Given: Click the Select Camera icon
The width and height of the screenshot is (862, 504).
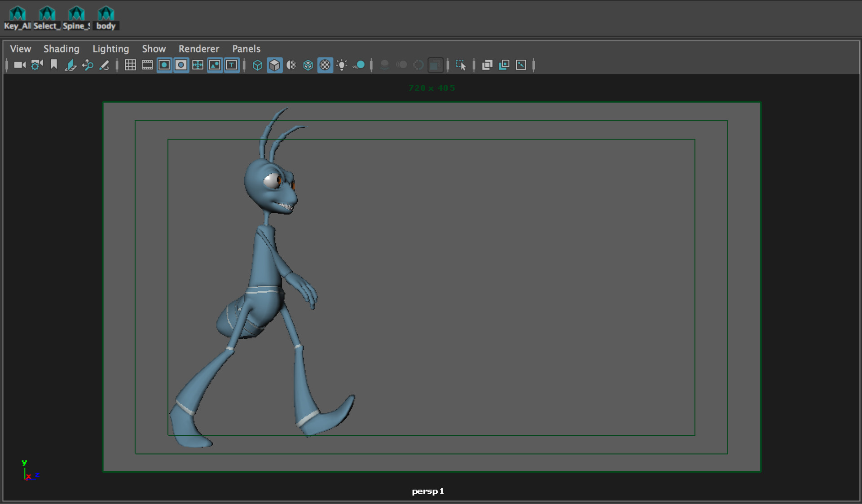Looking at the screenshot, I should coord(20,65).
